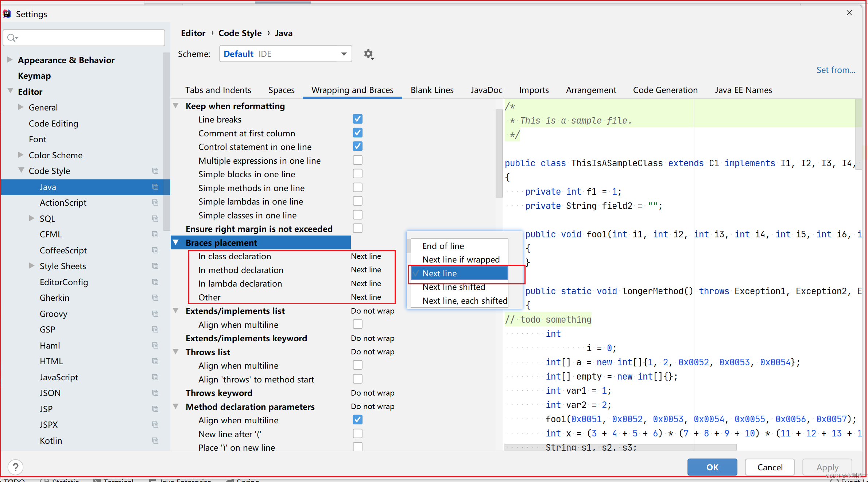Switch to the Blank Lines tab

[431, 90]
